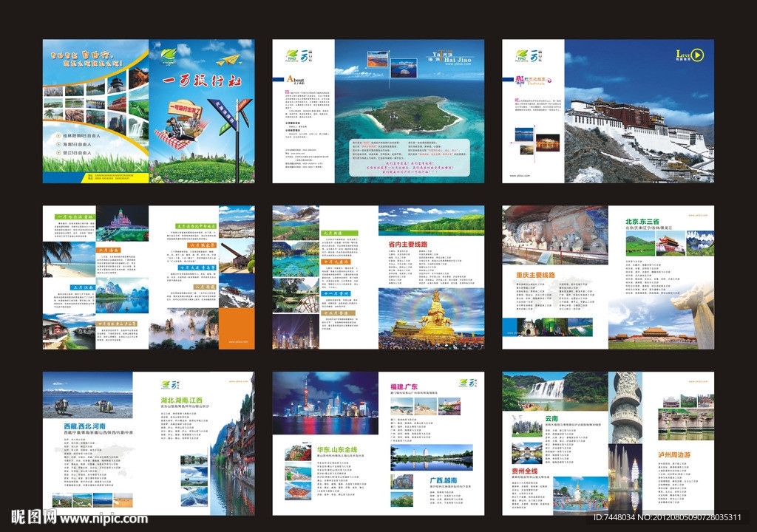The image size is (757, 532).
Task: Click the solid orange block with website text
Action: [237, 328]
